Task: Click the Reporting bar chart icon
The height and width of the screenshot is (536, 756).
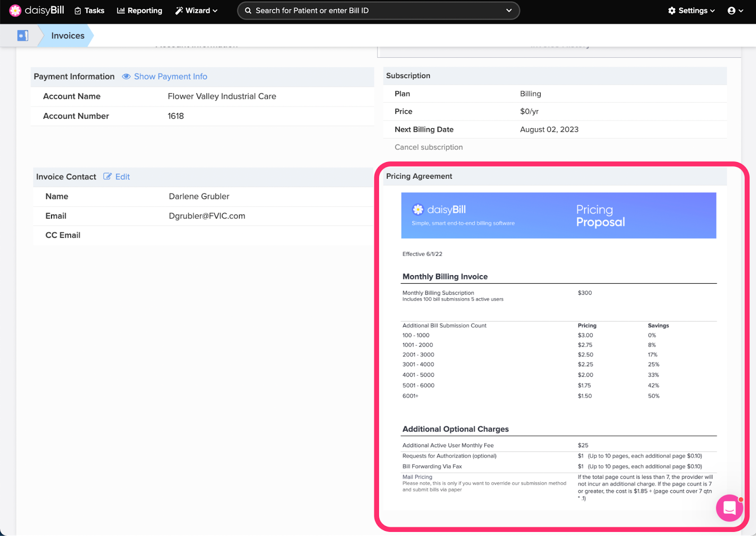Action: pyautogui.click(x=121, y=10)
